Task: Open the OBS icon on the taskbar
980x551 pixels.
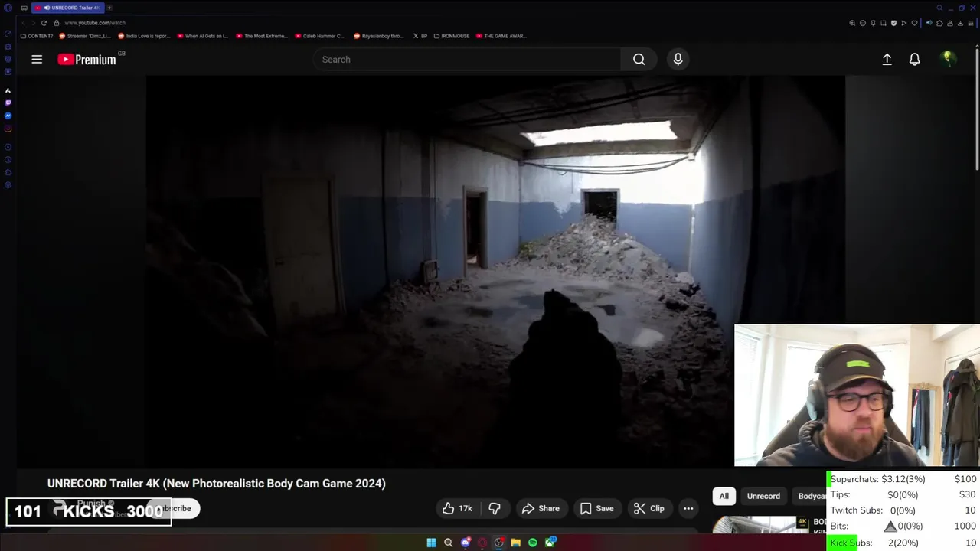Action: point(499,543)
